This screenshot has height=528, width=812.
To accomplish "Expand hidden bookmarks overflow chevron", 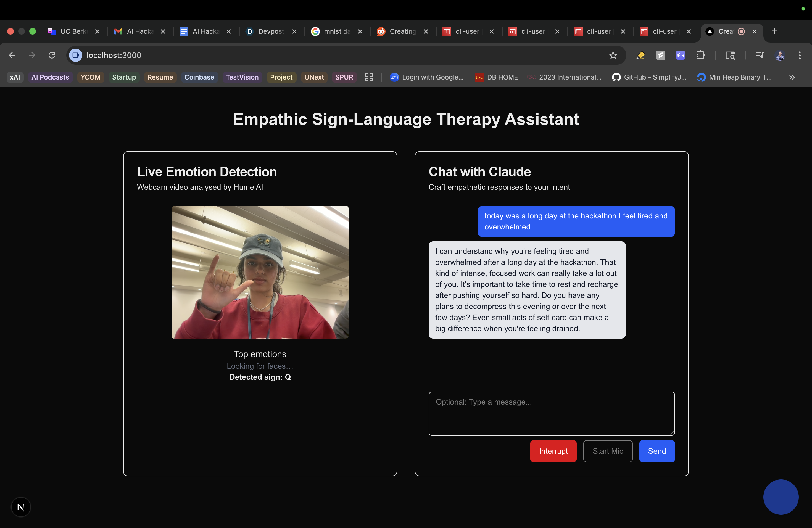I will (792, 77).
